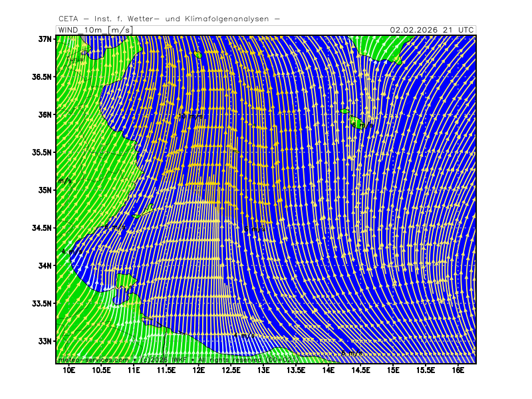Screen dimensions: 532x399
Task: Click the 34N latitude axis label
Action: tap(45, 266)
